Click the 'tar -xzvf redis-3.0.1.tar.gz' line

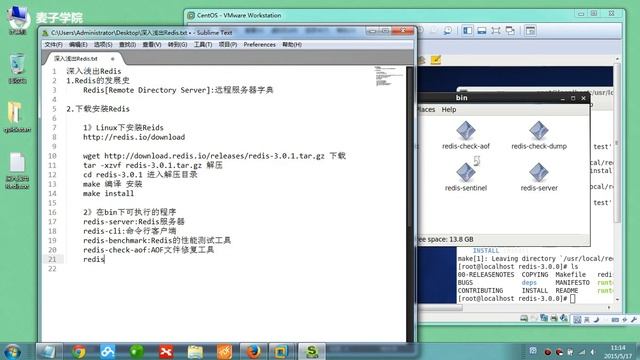coord(153,165)
